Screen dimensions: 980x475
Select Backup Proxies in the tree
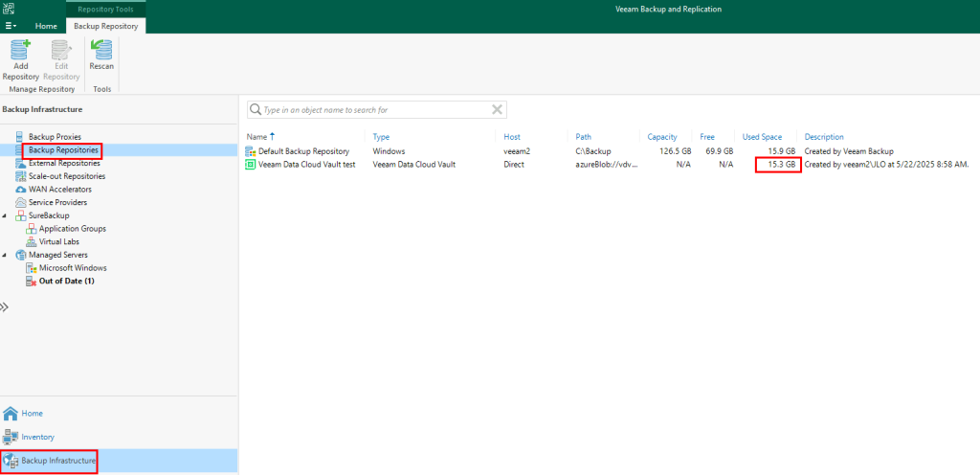tap(55, 136)
